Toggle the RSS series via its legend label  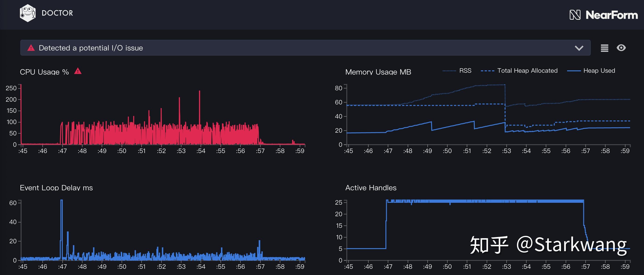click(465, 71)
